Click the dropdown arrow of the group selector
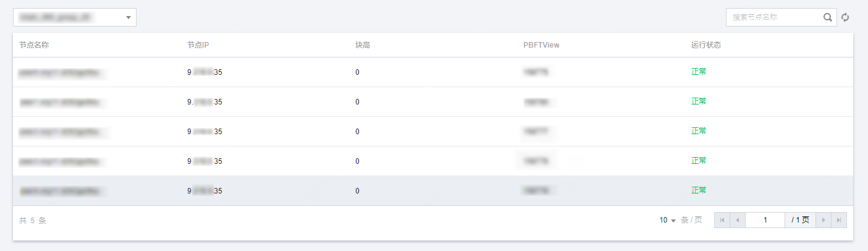Viewport: 868px width, 251px height. tap(129, 17)
